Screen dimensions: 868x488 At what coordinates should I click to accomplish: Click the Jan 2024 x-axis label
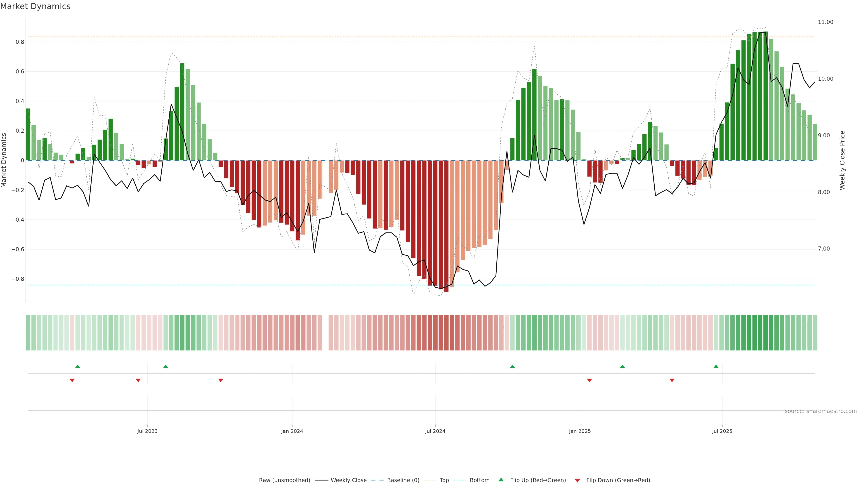click(292, 431)
